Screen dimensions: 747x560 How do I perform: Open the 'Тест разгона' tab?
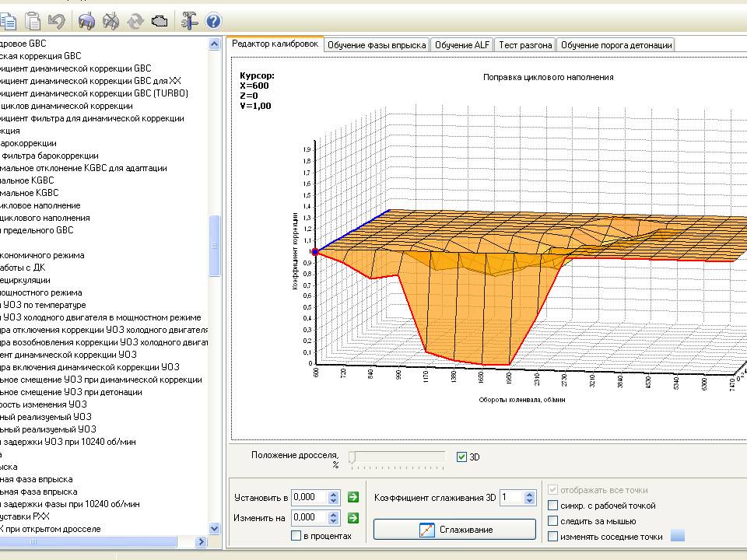click(525, 45)
